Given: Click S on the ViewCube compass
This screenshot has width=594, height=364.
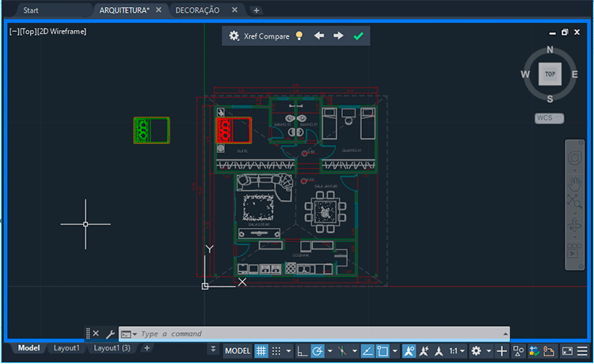Looking at the screenshot, I should pyautogui.click(x=550, y=99).
